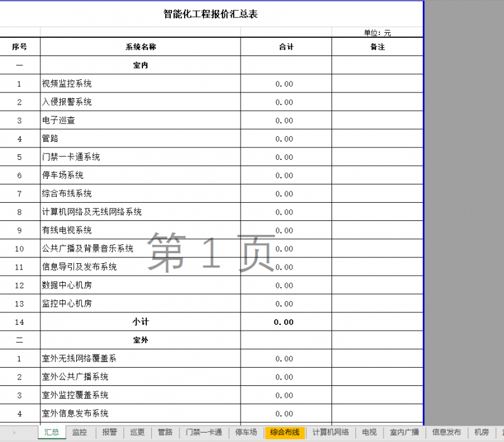Select the 小计 total value cell
This screenshot has width=504, height=442.
(x=285, y=322)
